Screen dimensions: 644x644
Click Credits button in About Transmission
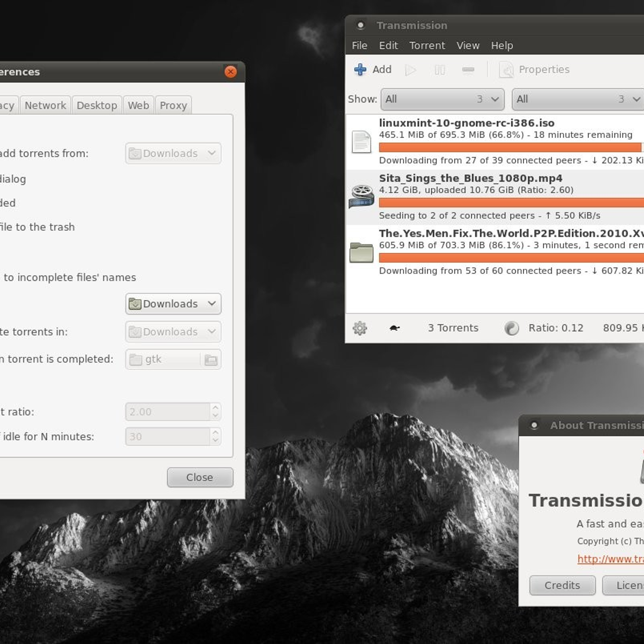click(562, 585)
